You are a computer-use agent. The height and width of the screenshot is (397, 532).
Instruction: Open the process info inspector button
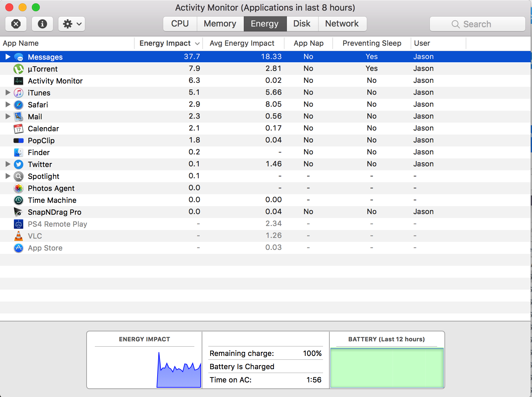pos(42,24)
